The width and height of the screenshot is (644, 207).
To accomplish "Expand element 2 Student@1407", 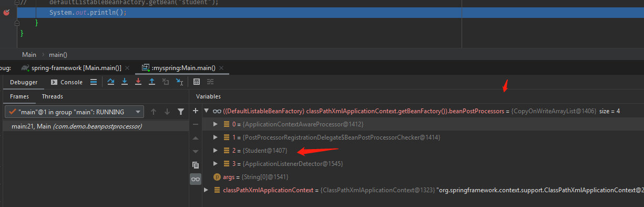I will point(216,150).
